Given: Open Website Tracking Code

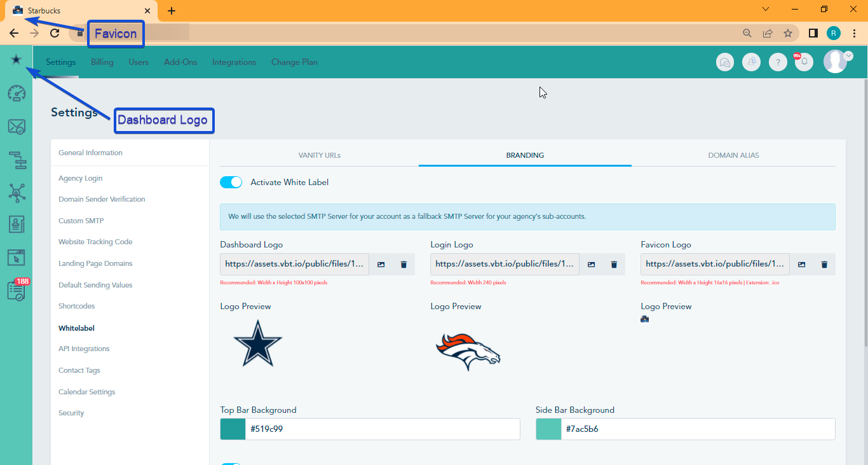Looking at the screenshot, I should 95,242.
